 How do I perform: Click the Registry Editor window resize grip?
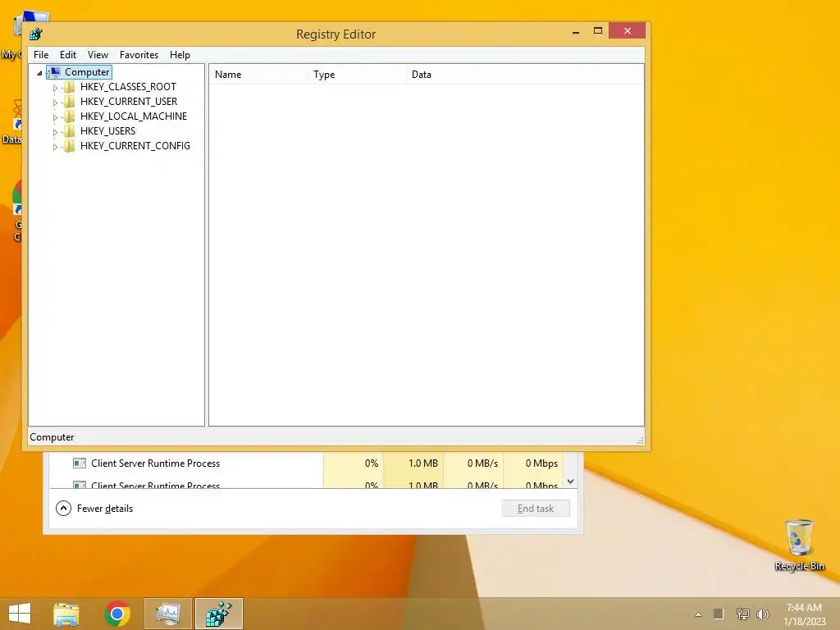click(640, 441)
